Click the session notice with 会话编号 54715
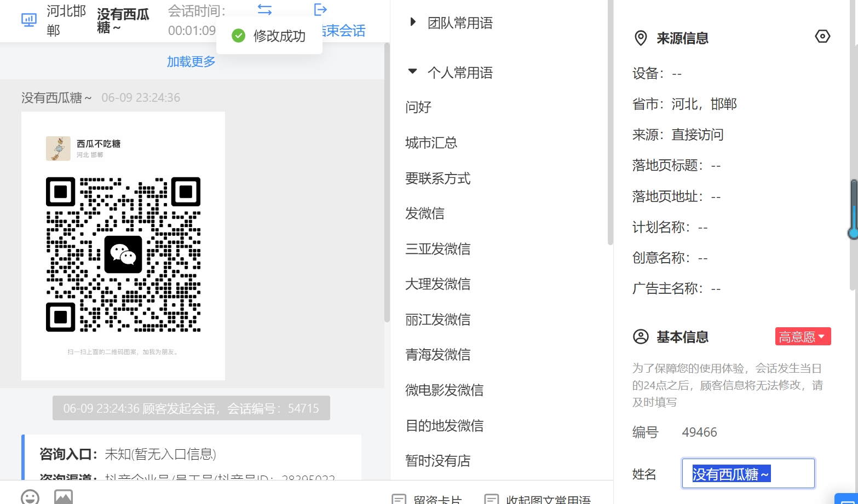 (191, 408)
